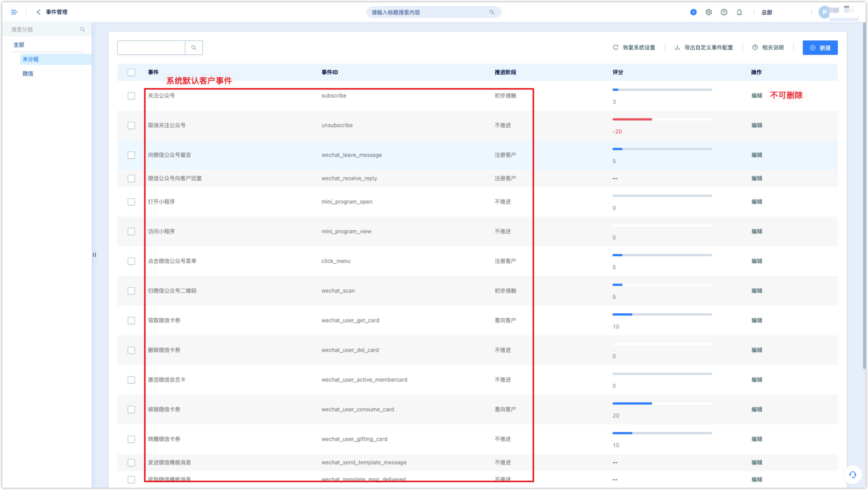Toggle the select-all checkbox in table header
The height and width of the screenshot is (490, 868).
coord(131,72)
